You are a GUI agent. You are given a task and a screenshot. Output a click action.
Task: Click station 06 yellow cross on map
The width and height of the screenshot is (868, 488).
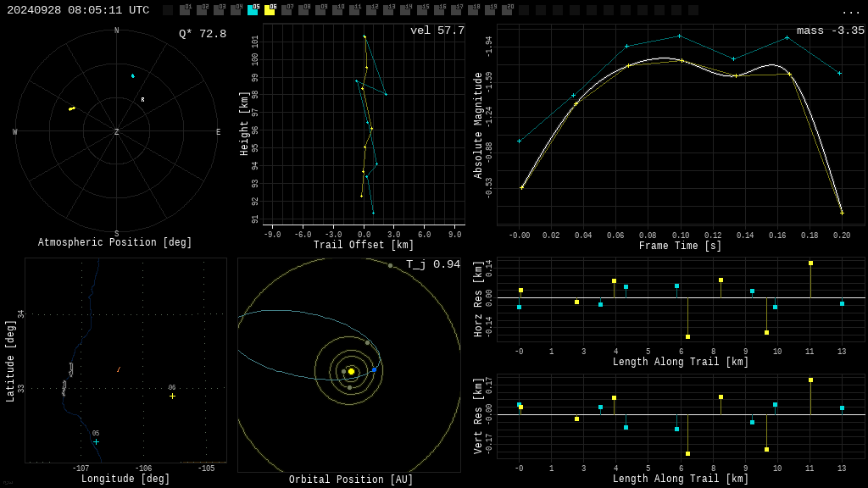click(172, 396)
